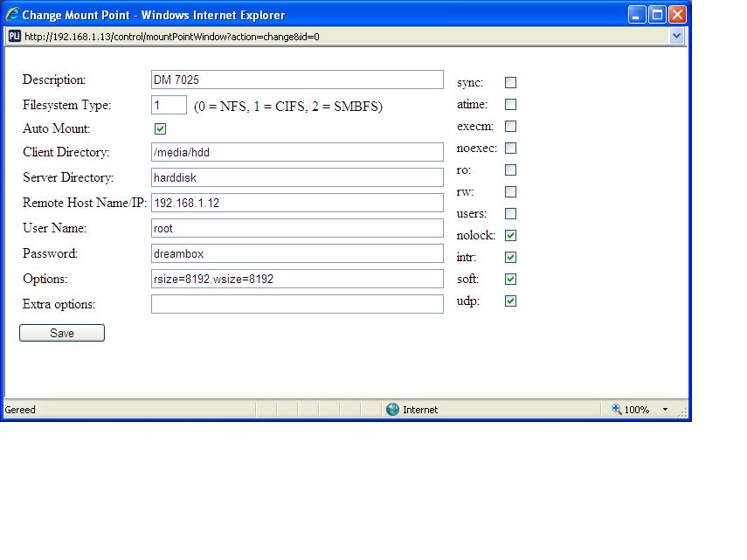The width and height of the screenshot is (747, 560).
Task: Click the Client Directory field /media/hdd
Action: (x=297, y=152)
